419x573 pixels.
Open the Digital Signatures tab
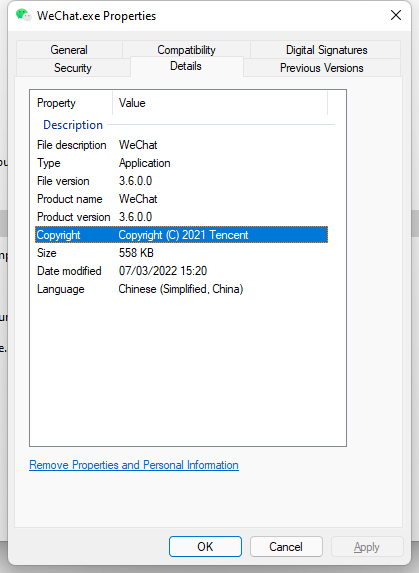coord(326,50)
